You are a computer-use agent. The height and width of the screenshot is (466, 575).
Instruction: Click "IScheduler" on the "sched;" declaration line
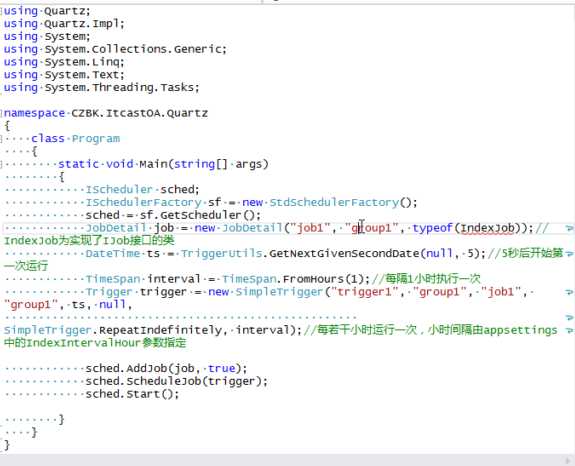pos(119,190)
